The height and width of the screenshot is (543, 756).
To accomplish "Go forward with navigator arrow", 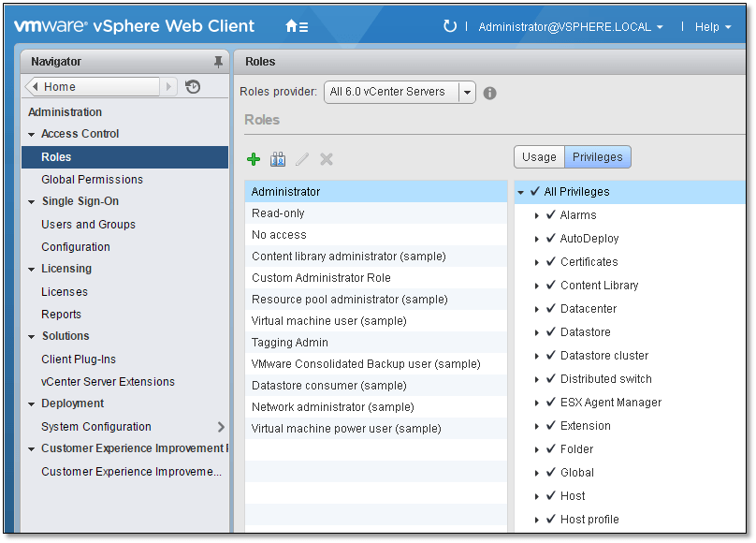I will 168,87.
